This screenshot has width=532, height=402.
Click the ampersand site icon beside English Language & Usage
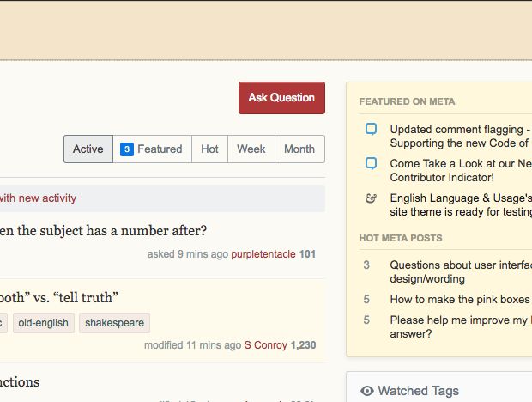(x=371, y=198)
